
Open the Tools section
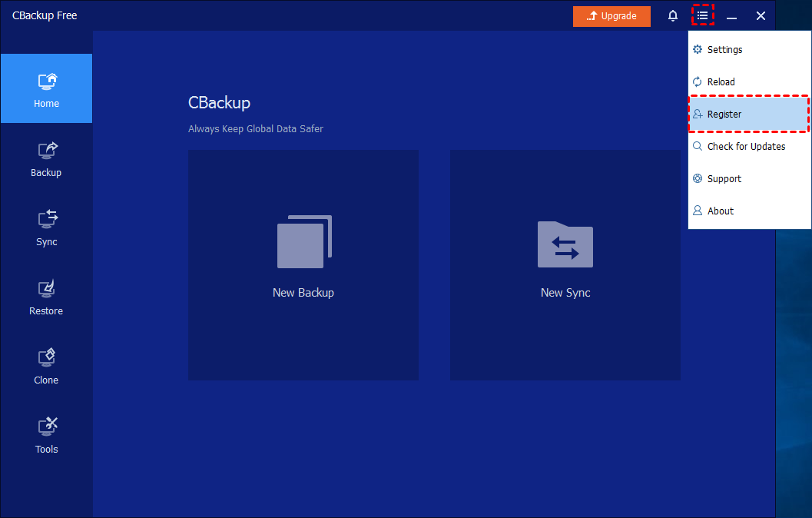[46, 436]
